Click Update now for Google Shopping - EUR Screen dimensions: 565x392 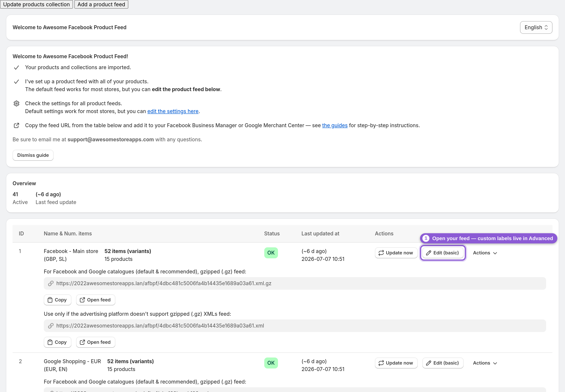pyautogui.click(x=396, y=363)
